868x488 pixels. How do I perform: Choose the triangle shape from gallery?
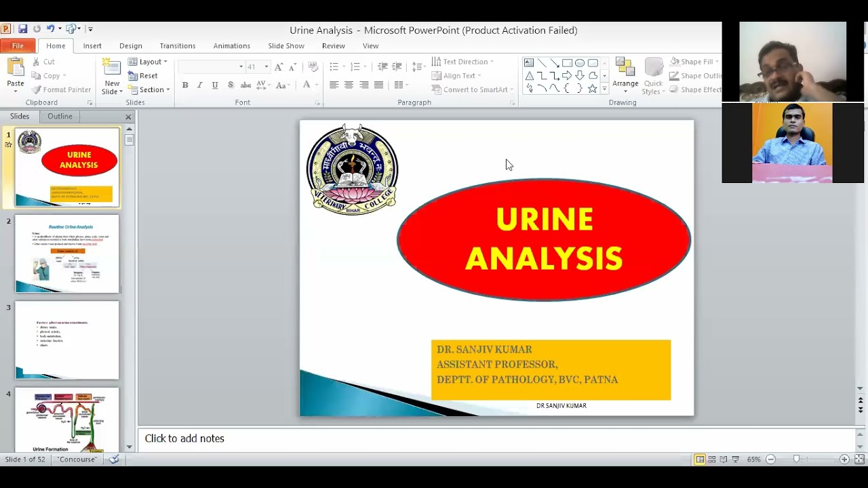point(529,75)
